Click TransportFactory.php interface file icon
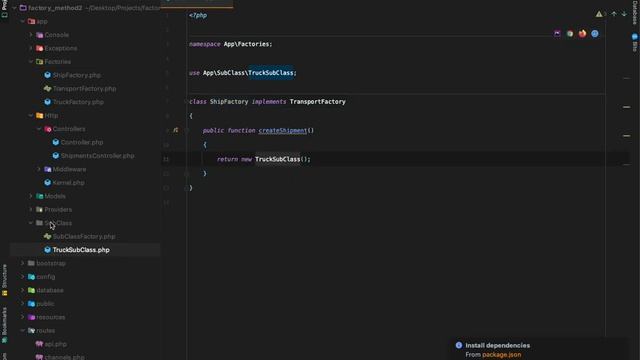640x360 pixels. click(x=47, y=89)
